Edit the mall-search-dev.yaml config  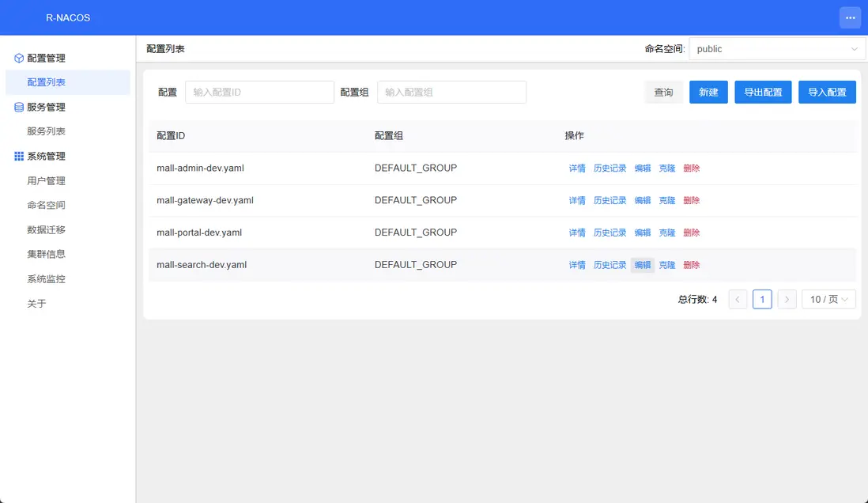tap(643, 265)
